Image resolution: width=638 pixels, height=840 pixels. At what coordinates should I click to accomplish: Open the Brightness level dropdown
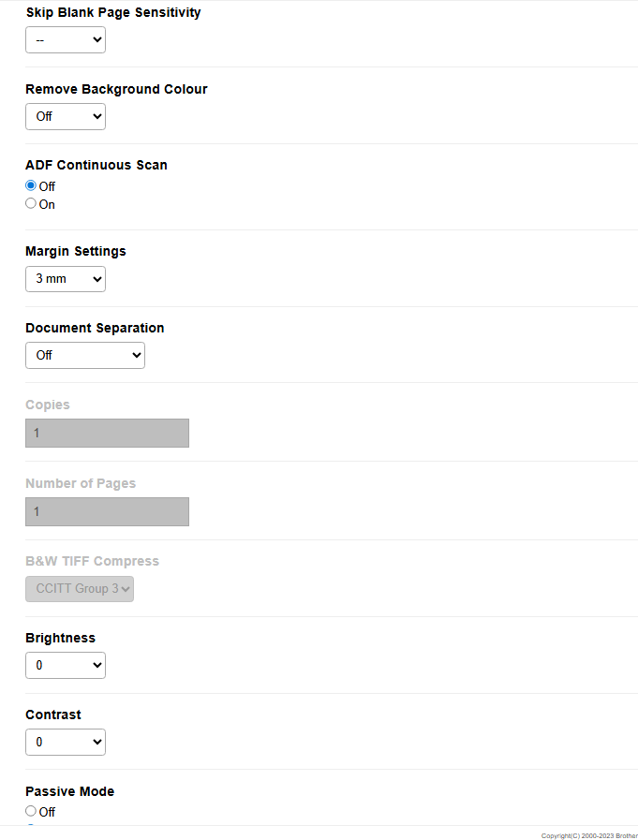coord(65,665)
